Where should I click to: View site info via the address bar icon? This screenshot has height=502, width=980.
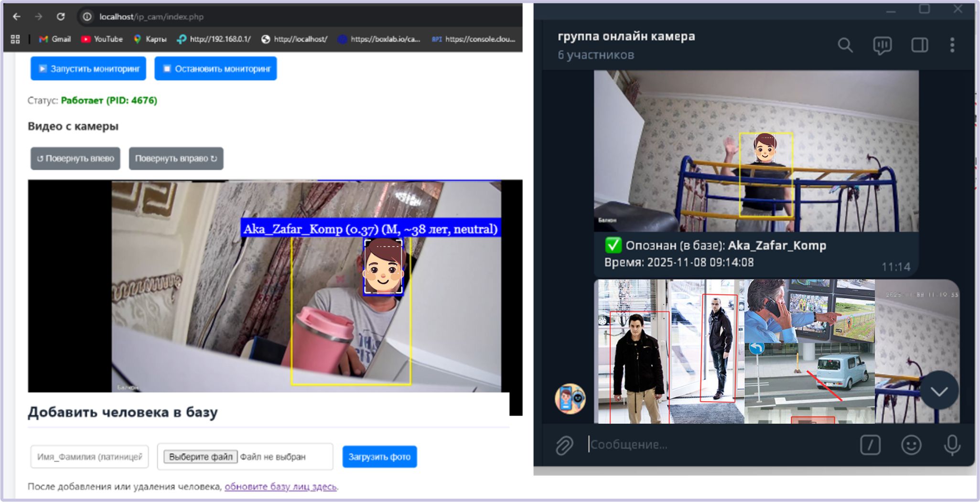coord(86,16)
